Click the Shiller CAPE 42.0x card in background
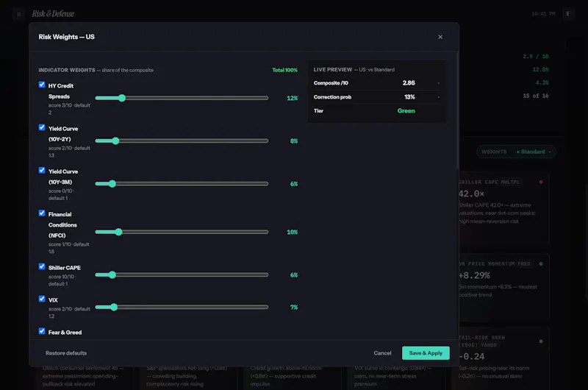 pyautogui.click(x=503, y=208)
